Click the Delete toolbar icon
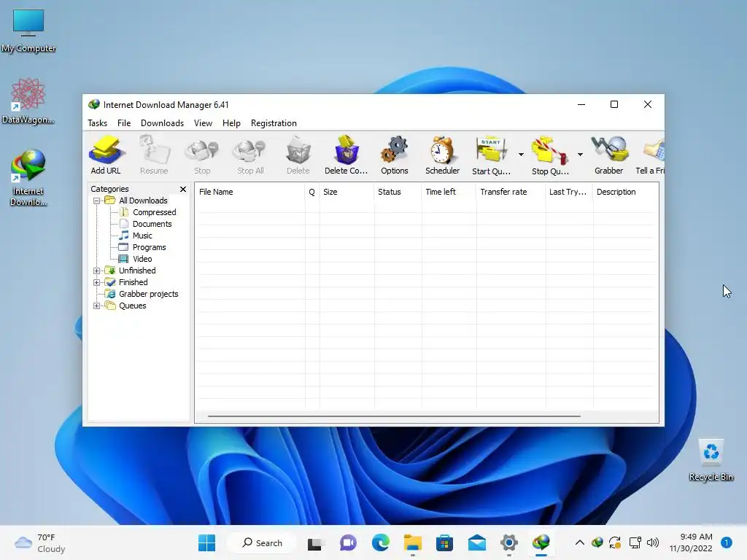747x560 pixels. (298, 155)
